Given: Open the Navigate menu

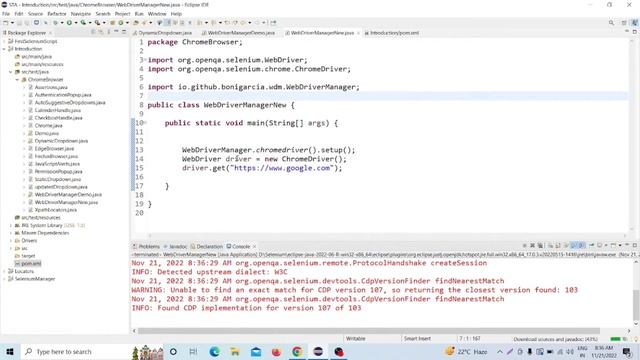Looking at the screenshot, I should click(81, 14).
